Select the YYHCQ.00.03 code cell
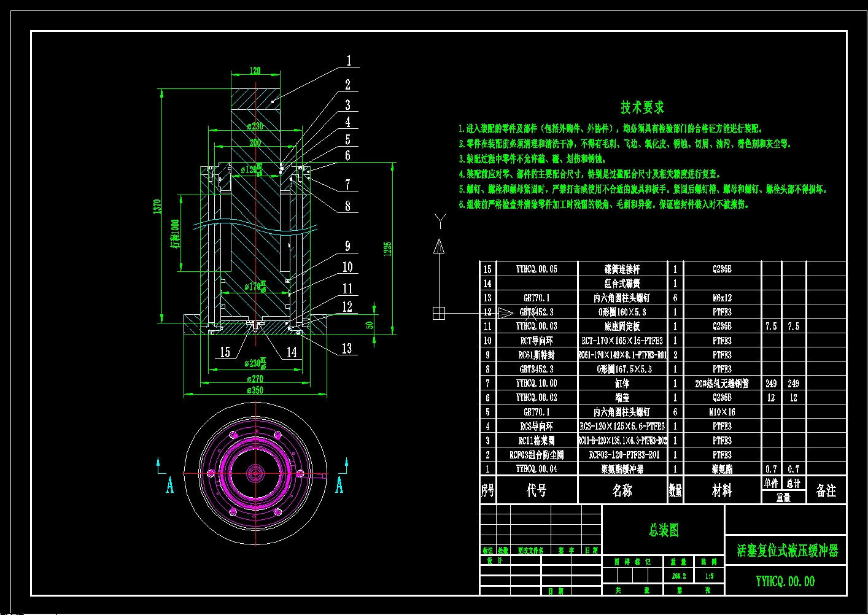 pos(537,327)
